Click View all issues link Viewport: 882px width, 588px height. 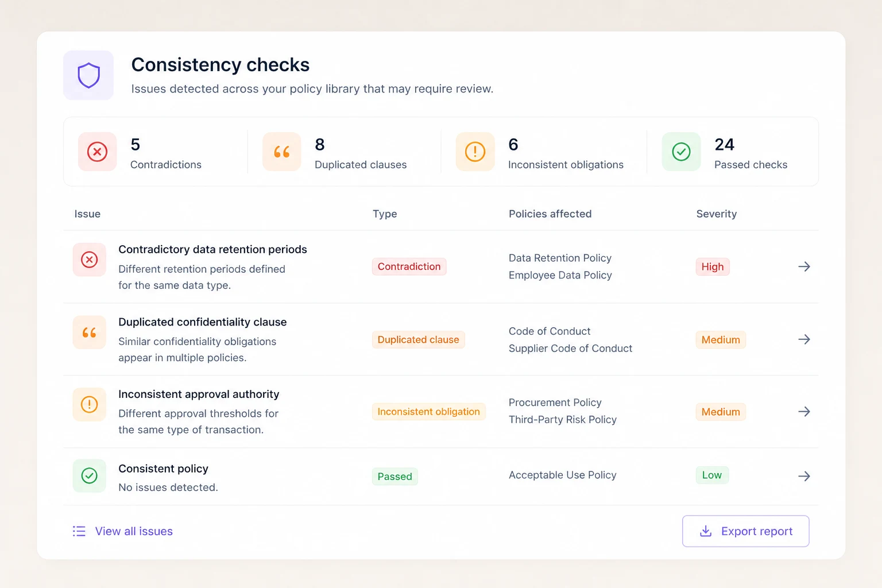(x=123, y=531)
